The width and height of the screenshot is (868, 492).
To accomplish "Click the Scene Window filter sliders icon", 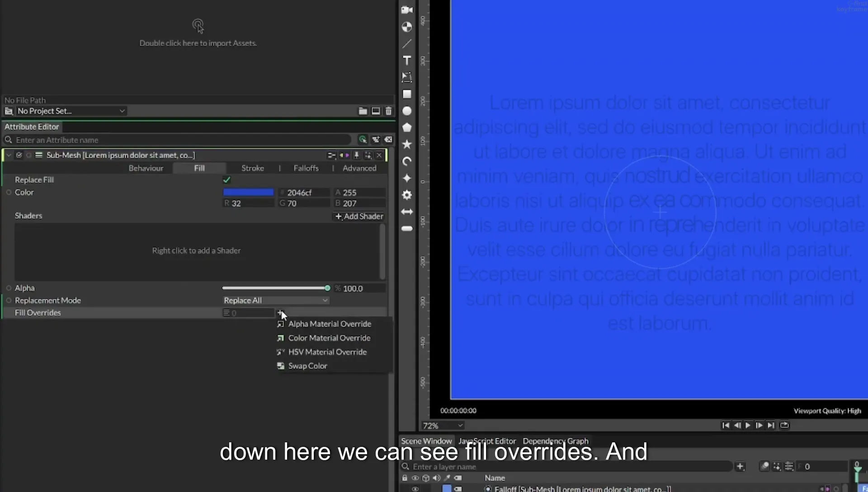I will pyautogui.click(x=789, y=466).
